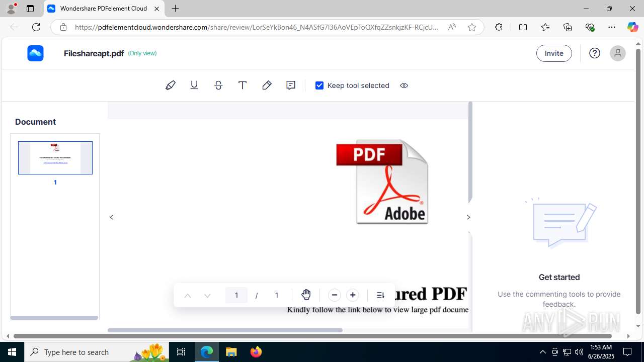Close the Wondershare PDFelement Cloud tab
Viewport: 644px width, 362px height.
click(x=156, y=9)
